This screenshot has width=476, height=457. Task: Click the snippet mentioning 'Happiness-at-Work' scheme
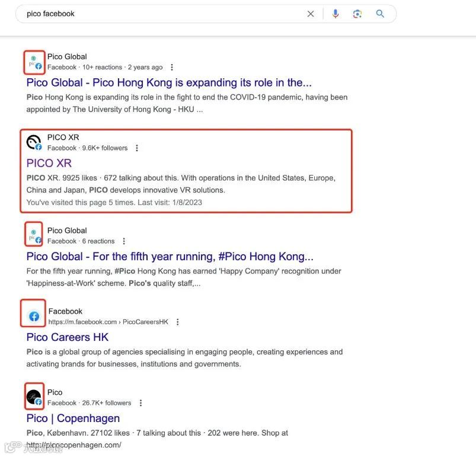pyautogui.click(x=184, y=277)
